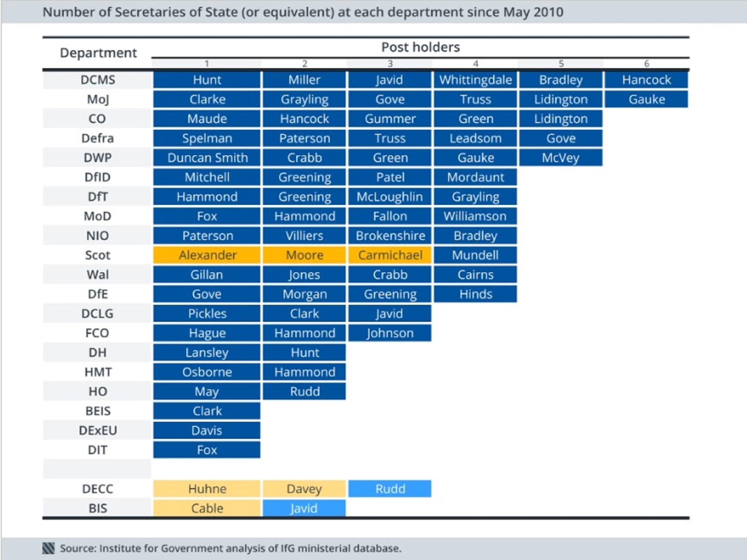Select the pale yellow Cable cell for BIS
The image size is (747, 560).
pyautogui.click(x=207, y=508)
